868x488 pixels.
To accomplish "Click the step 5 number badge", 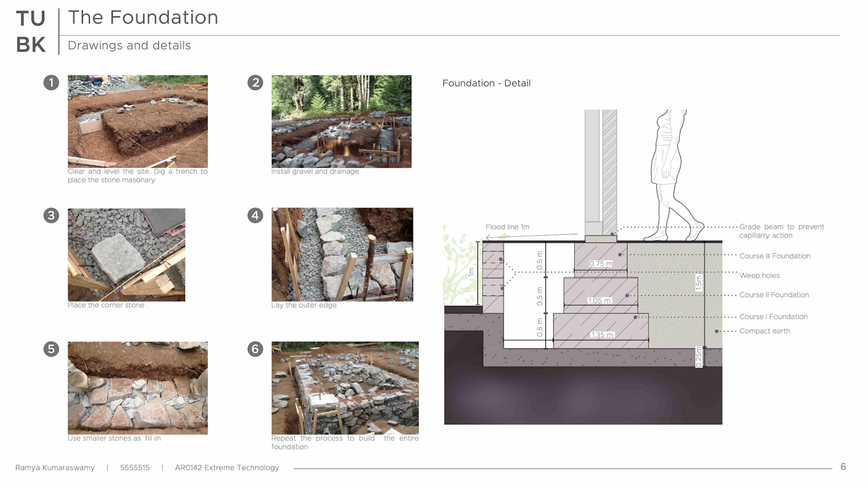I will [x=51, y=349].
